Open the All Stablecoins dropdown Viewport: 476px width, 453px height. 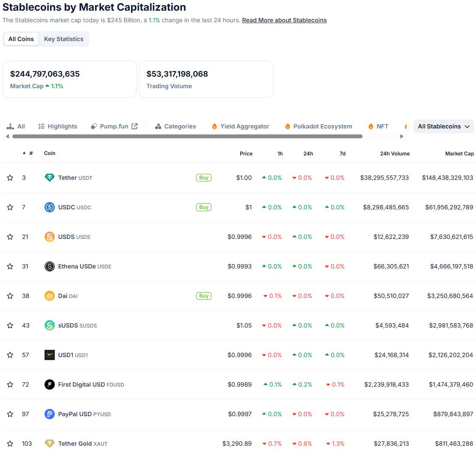click(x=443, y=126)
